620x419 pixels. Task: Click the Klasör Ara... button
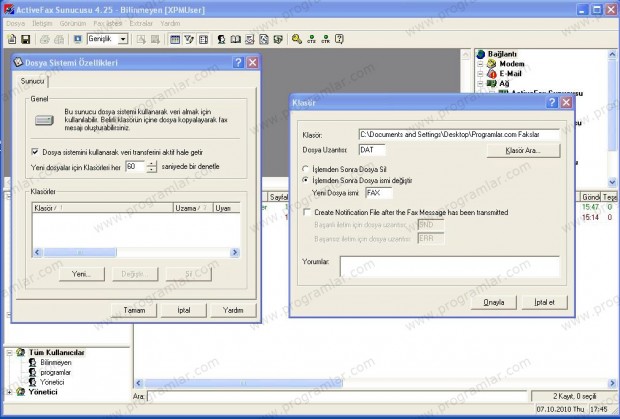(x=523, y=151)
